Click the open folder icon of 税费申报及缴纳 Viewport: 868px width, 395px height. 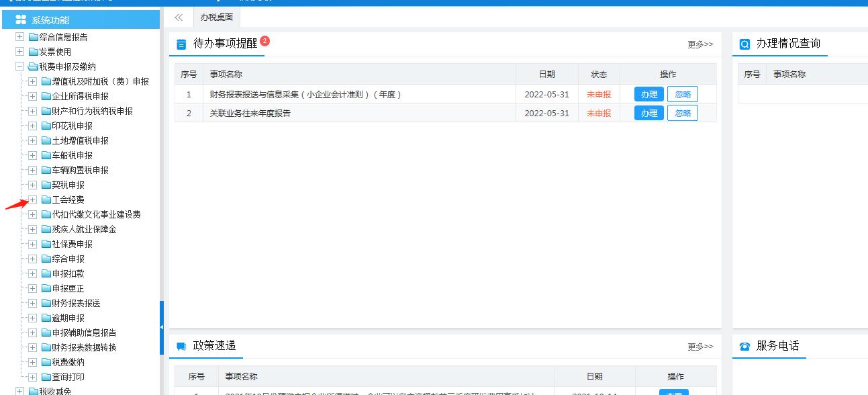[32, 66]
